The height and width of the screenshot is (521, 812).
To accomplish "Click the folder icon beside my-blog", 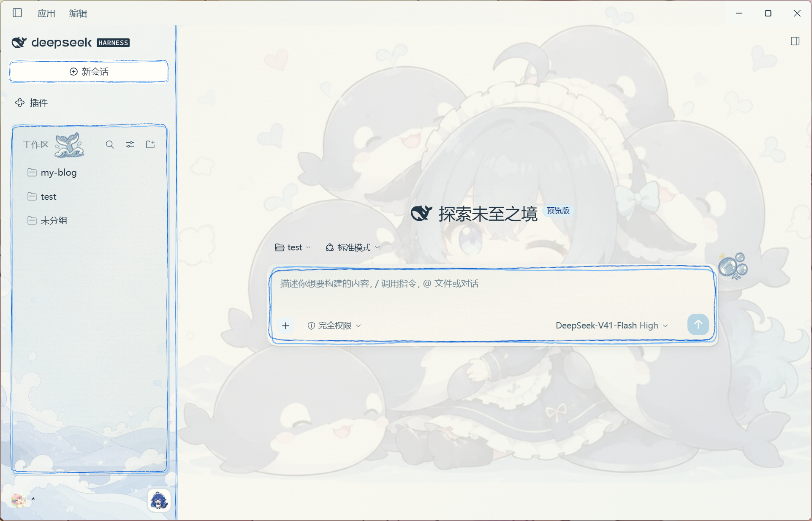I will coord(32,172).
